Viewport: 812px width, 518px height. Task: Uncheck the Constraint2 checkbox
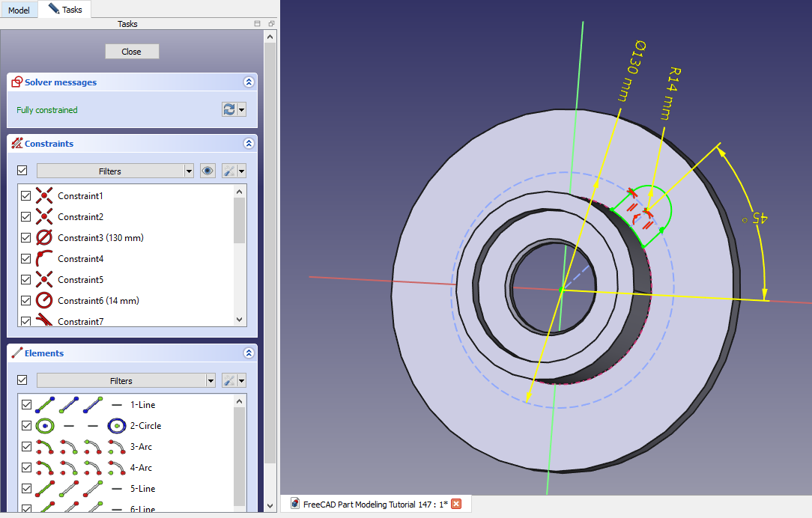(26, 217)
